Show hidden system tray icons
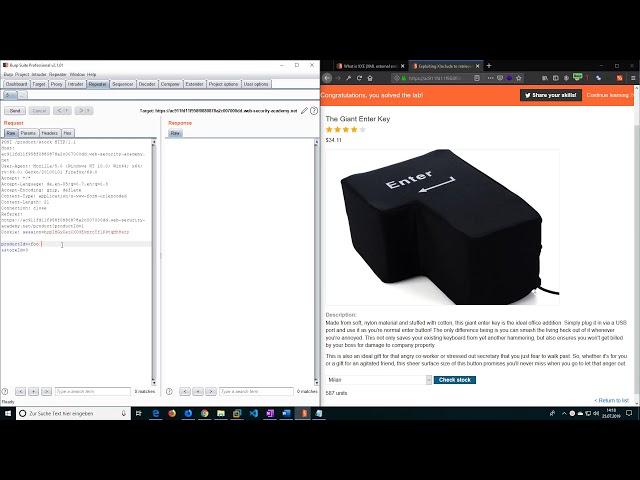The height and width of the screenshot is (480, 640). tap(564, 413)
